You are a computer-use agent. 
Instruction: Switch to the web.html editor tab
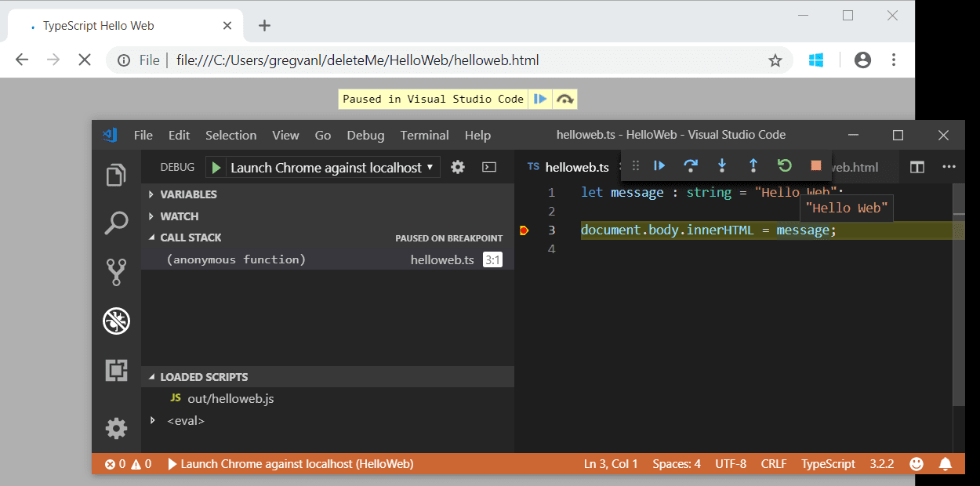(855, 166)
